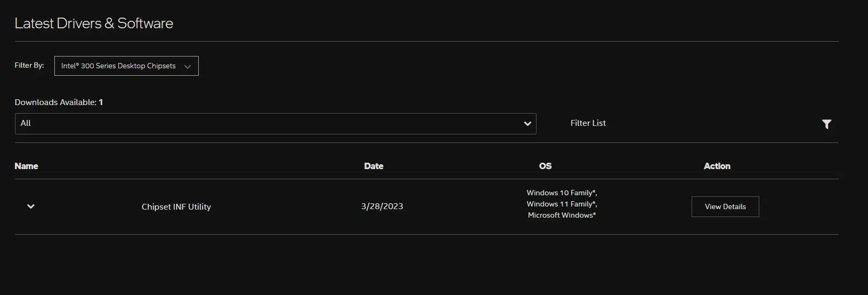The height and width of the screenshot is (295, 868).
Task: Open the All downloads type dropdown
Action: click(x=275, y=123)
